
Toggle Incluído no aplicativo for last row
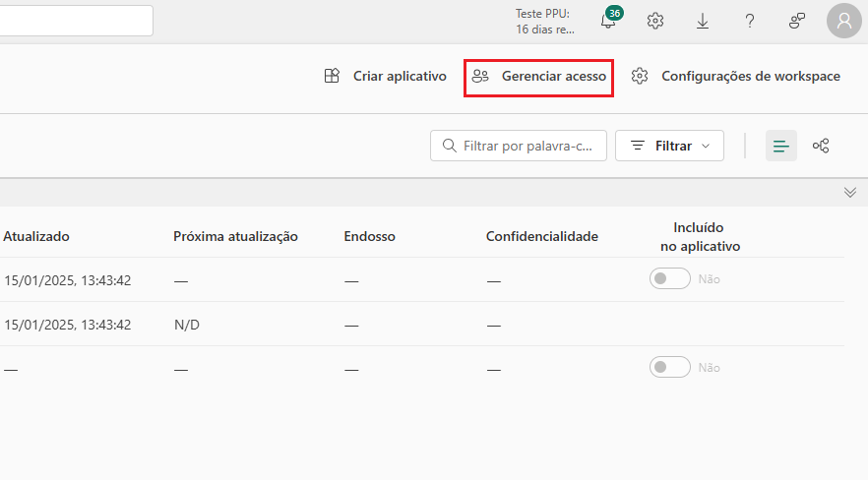pos(670,367)
